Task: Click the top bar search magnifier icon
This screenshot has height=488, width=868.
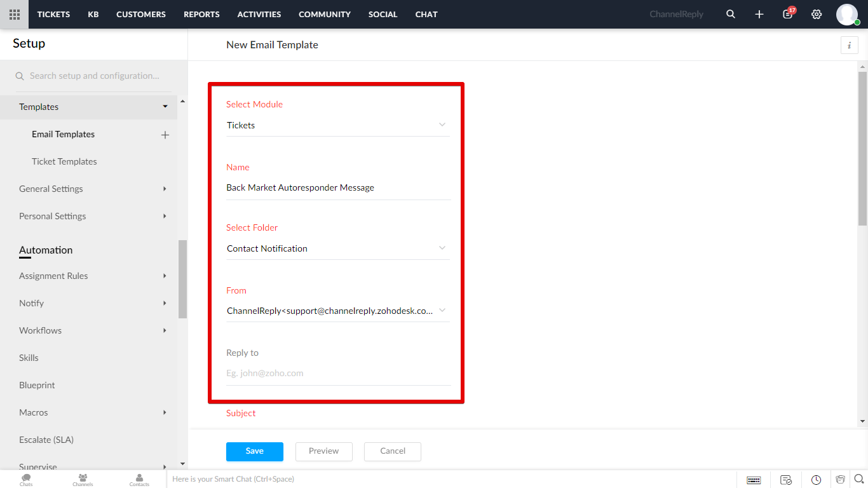Action: tap(731, 14)
